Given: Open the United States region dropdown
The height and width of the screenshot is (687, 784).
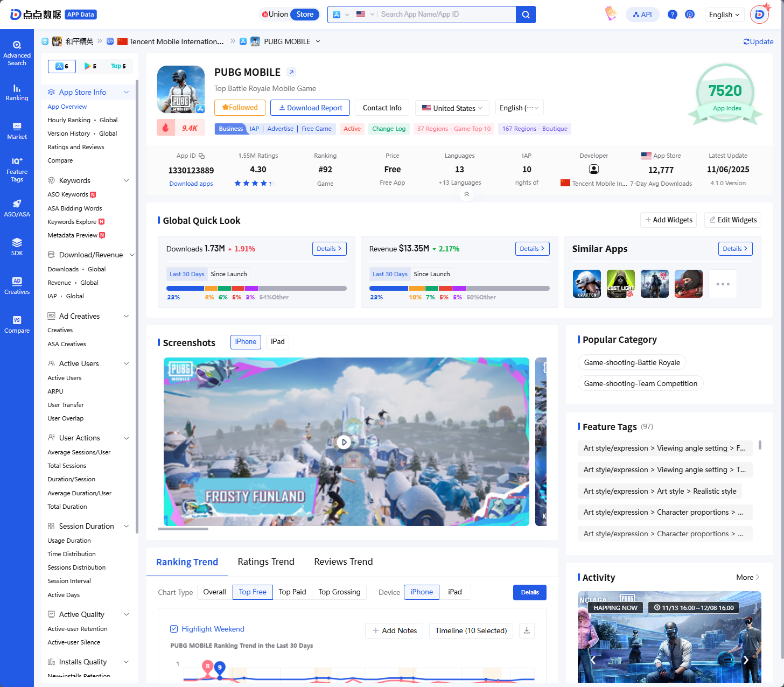Looking at the screenshot, I should 452,108.
